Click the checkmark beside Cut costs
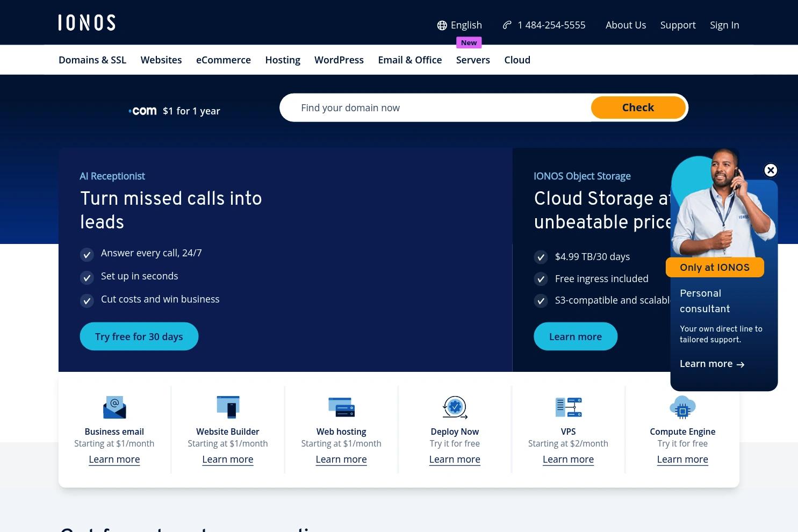Image resolution: width=798 pixels, height=532 pixels. 87,300
